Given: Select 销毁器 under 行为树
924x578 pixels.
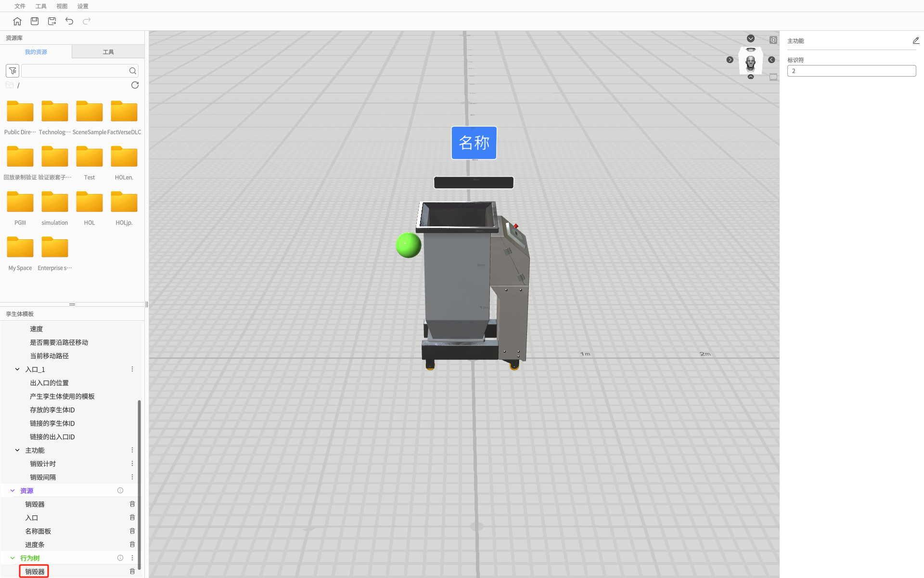Looking at the screenshot, I should click(35, 572).
